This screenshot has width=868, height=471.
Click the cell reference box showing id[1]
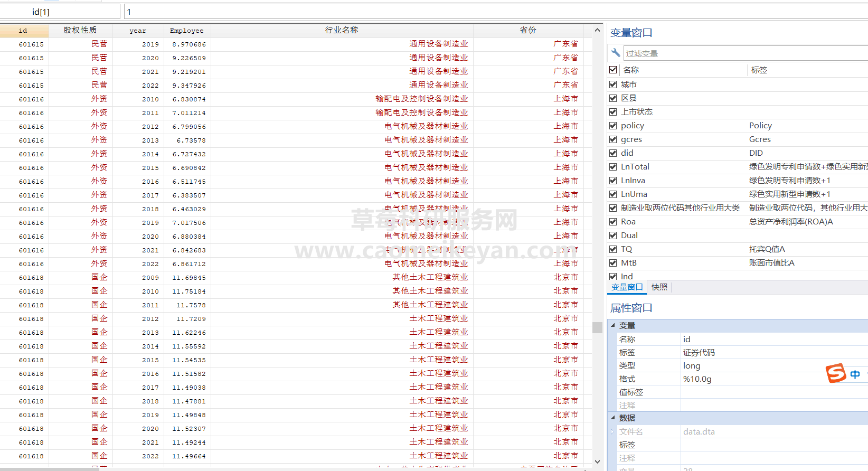60,12
